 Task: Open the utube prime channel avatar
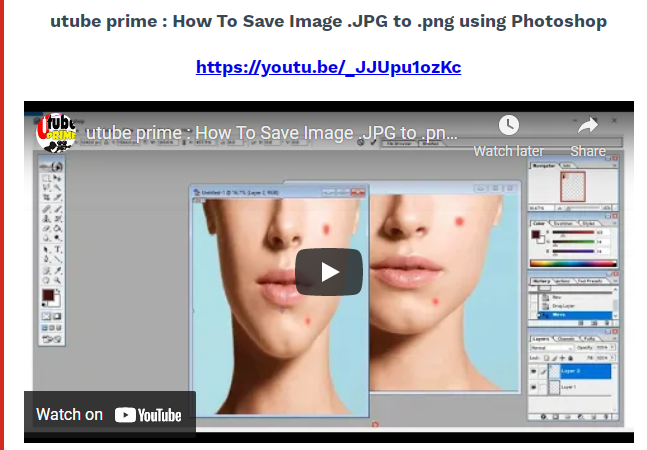[x=56, y=133]
